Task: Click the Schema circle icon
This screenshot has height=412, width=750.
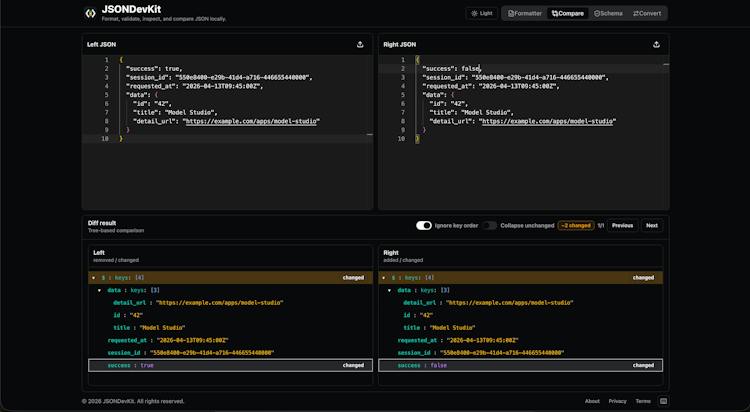Action: 596,13
